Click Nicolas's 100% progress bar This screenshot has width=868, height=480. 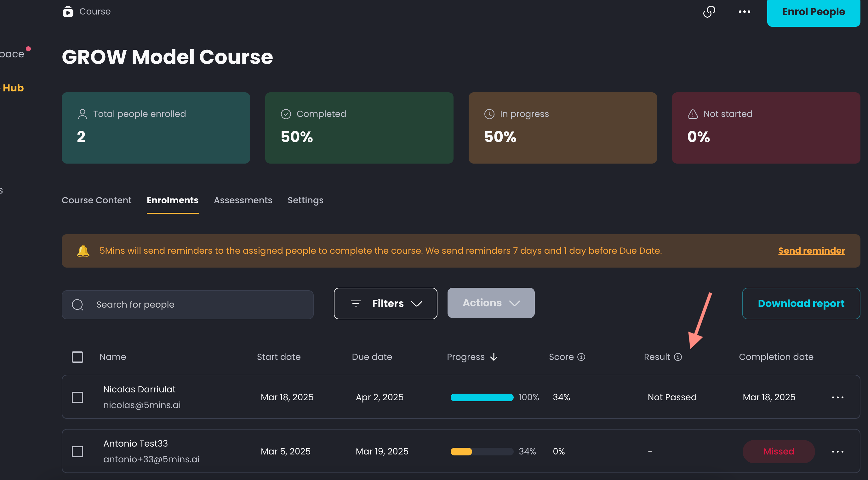coord(482,397)
